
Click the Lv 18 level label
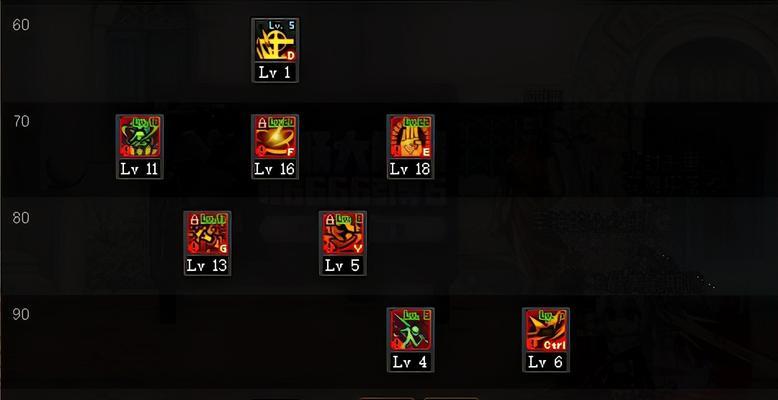click(x=410, y=169)
